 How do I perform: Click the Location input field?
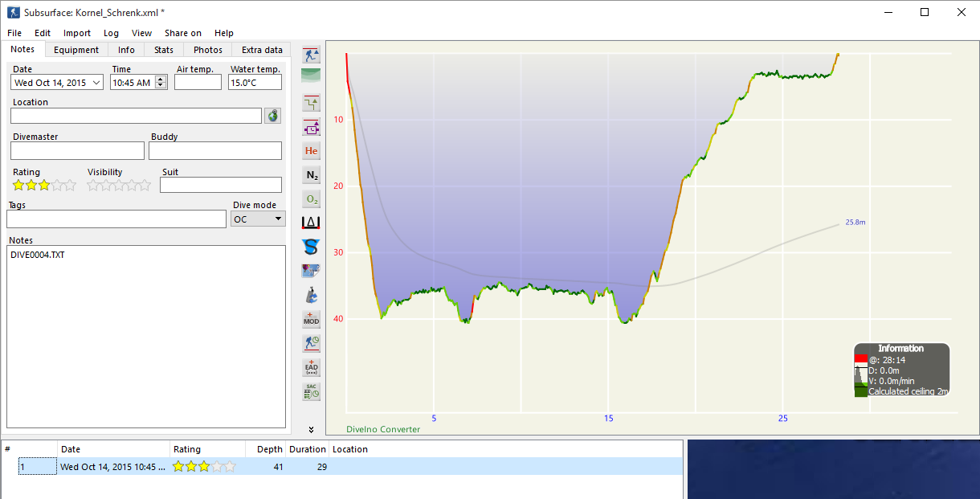137,116
